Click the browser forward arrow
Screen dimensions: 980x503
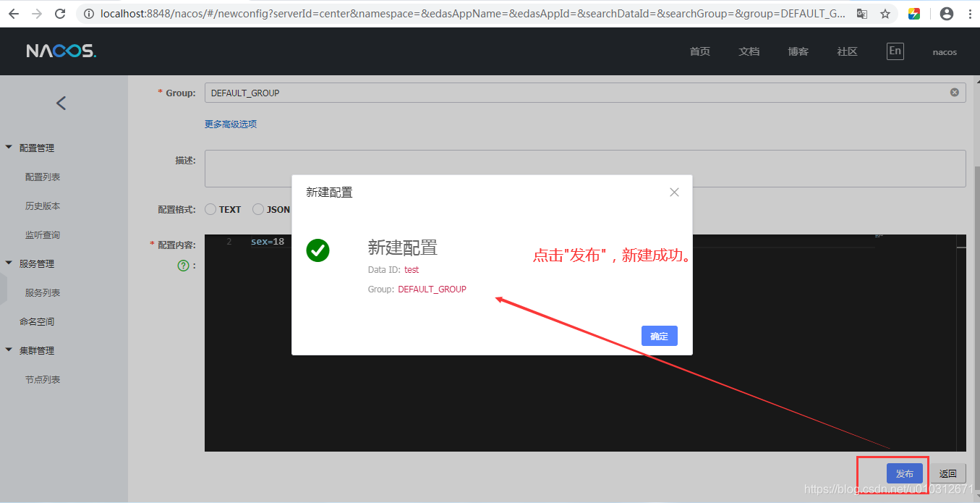[37, 14]
